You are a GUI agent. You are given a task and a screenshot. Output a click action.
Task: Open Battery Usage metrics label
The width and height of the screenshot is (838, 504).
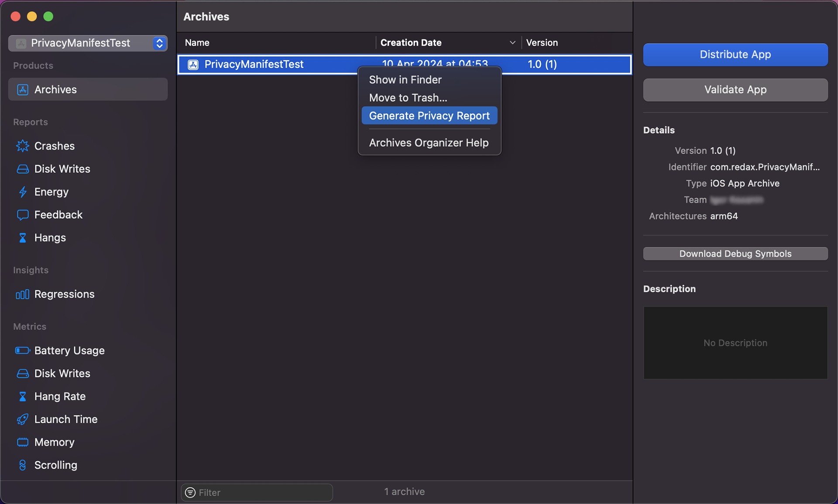coord(69,350)
